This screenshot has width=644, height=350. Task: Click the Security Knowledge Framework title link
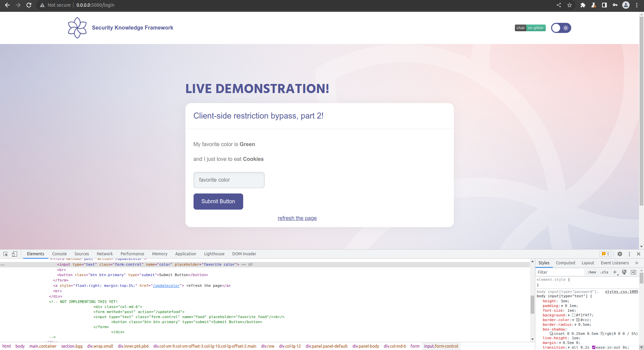[x=132, y=28]
